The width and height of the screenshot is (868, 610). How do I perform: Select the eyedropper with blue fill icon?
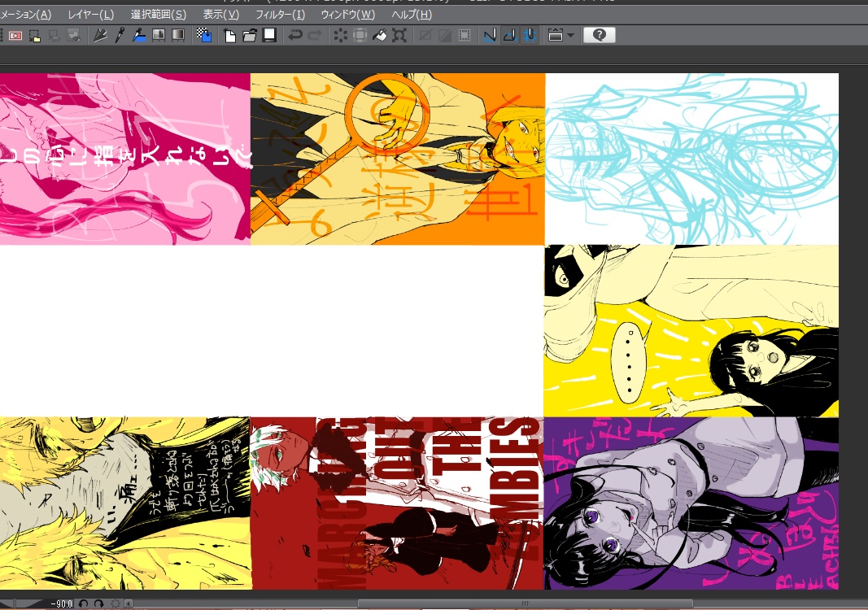click(138, 36)
